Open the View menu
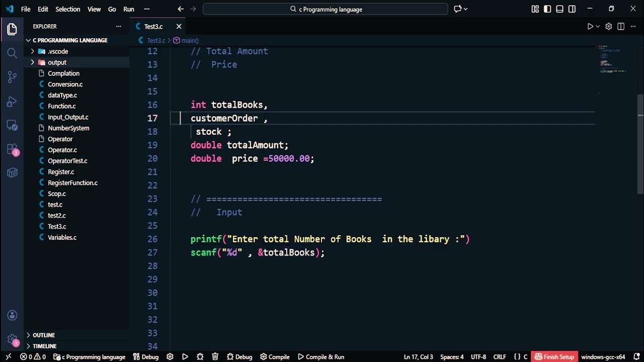644x362 pixels. (x=94, y=9)
